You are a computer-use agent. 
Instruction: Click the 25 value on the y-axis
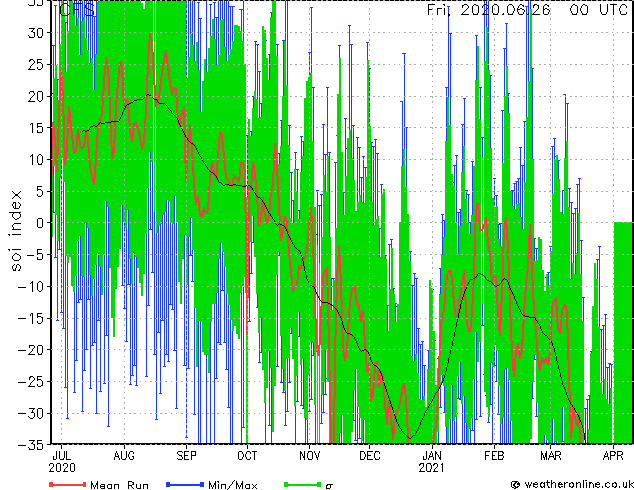coord(35,65)
